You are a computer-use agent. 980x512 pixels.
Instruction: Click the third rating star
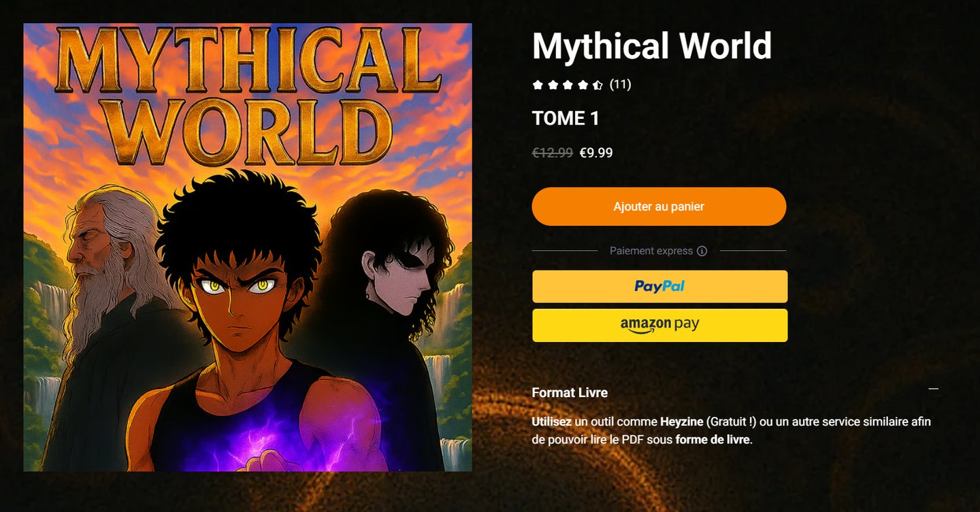tap(568, 85)
